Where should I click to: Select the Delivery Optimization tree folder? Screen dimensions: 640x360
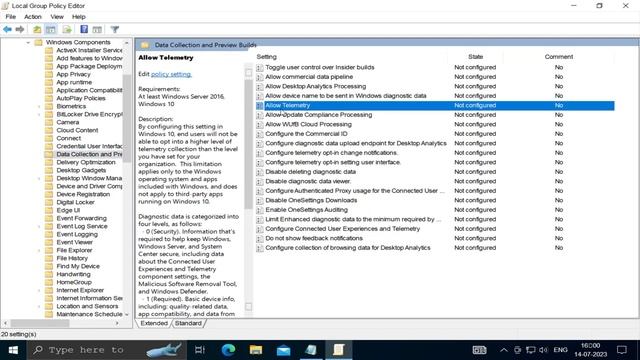pos(86,162)
